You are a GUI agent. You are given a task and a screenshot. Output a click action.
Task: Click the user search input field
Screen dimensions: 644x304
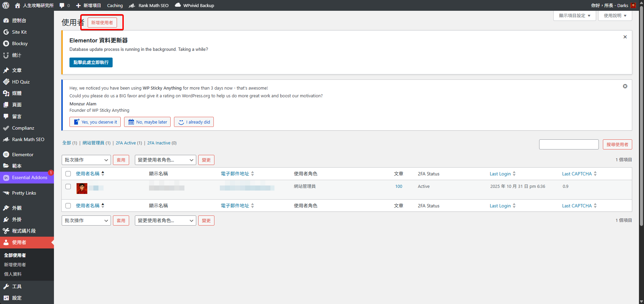tap(568, 144)
